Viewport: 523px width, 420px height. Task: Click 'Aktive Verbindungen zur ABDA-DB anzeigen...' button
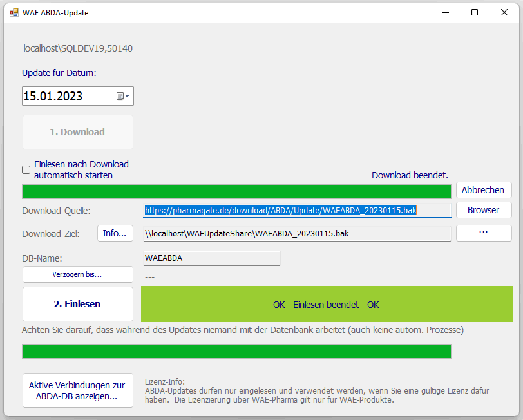click(x=77, y=390)
